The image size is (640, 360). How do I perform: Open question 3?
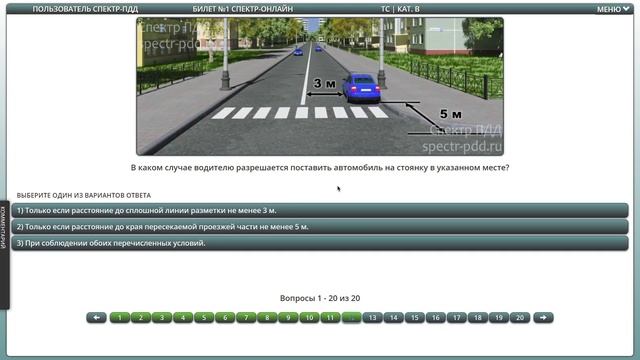[x=162, y=318]
